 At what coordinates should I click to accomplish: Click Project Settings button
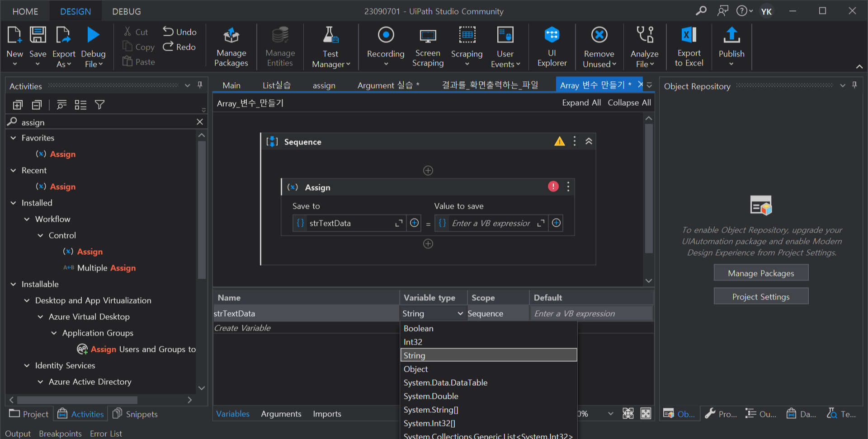(761, 296)
